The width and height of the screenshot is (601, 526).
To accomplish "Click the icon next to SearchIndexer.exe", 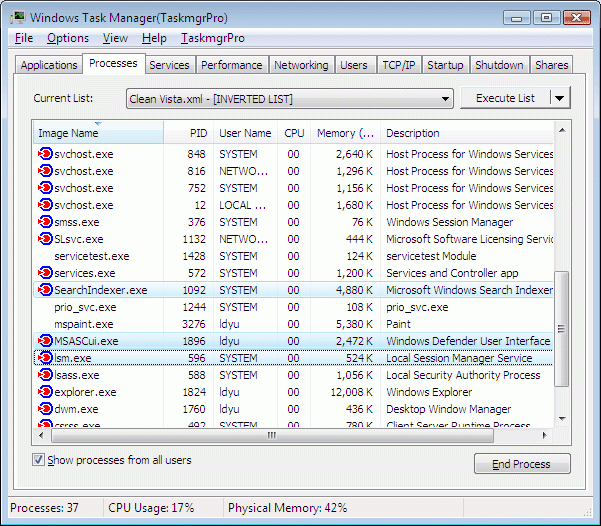I will [x=44, y=290].
